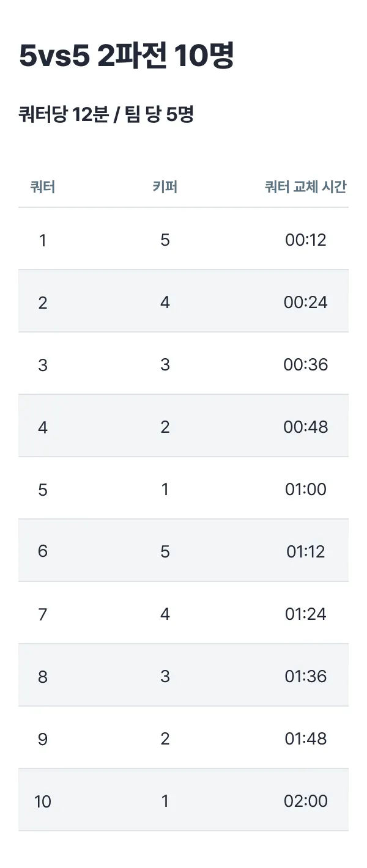
Task: Click the 쿼터당 12분 / 팀 당 5명 subtitle
Action: (x=106, y=114)
